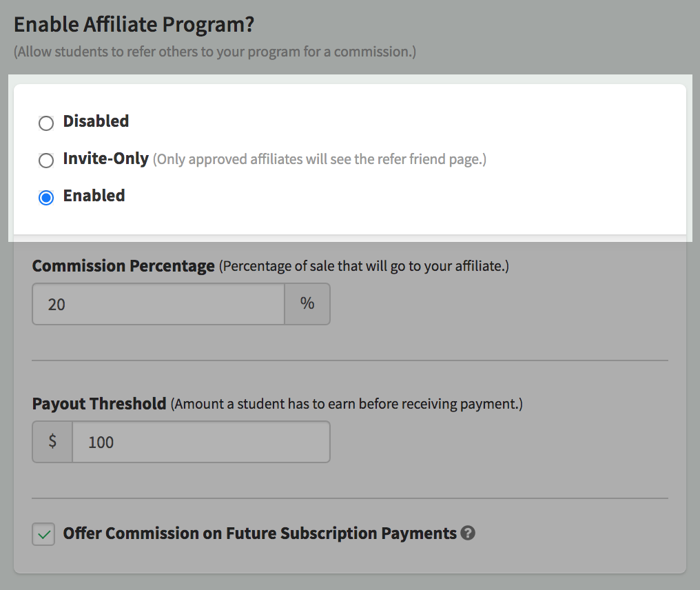Toggle Offer Commission on Future Subscription checkbox
700x590 pixels.
(x=43, y=534)
